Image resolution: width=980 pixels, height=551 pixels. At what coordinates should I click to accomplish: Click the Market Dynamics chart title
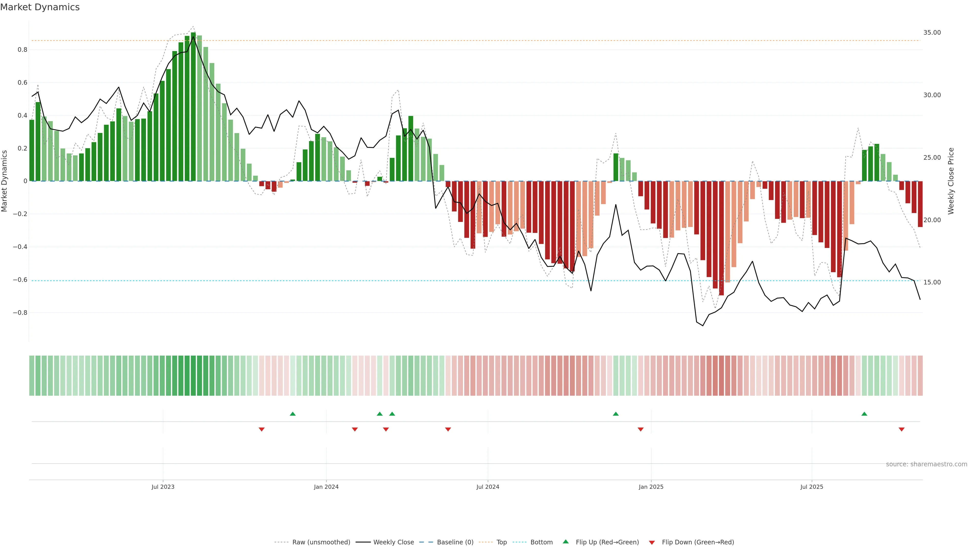pos(40,7)
